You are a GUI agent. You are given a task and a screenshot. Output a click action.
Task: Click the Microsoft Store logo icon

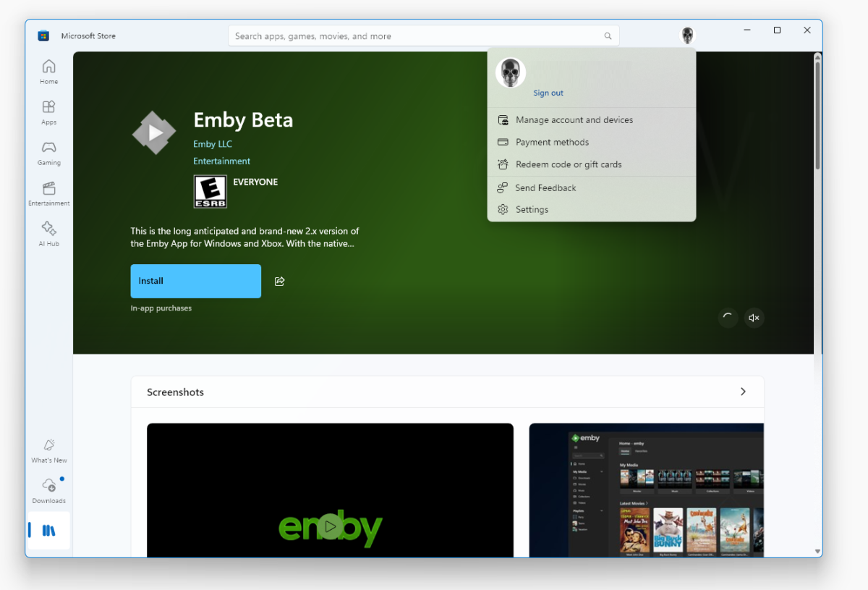point(43,35)
